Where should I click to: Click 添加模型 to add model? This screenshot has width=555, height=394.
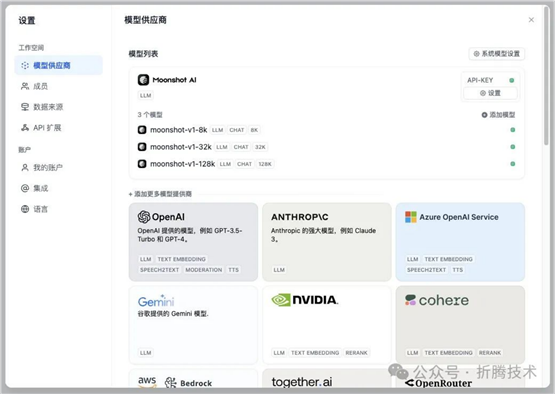(498, 115)
